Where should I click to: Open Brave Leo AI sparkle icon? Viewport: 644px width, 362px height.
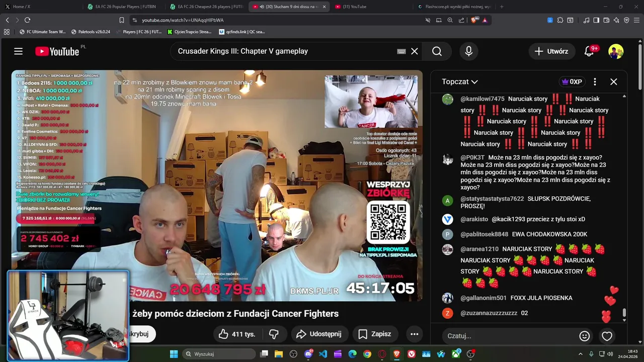click(616, 20)
